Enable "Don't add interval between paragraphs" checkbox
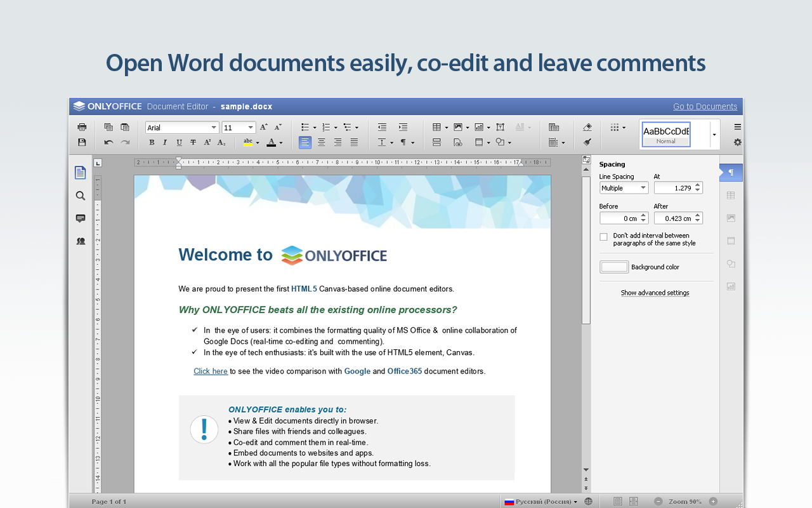The height and width of the screenshot is (508, 812). click(x=603, y=237)
